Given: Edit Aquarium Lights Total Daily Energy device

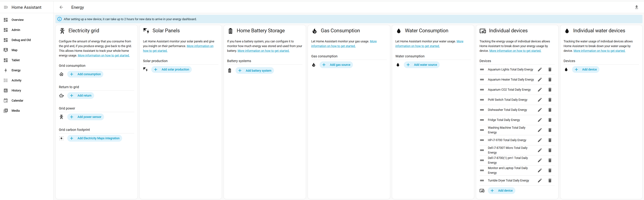Looking at the screenshot, I should coord(540,69).
